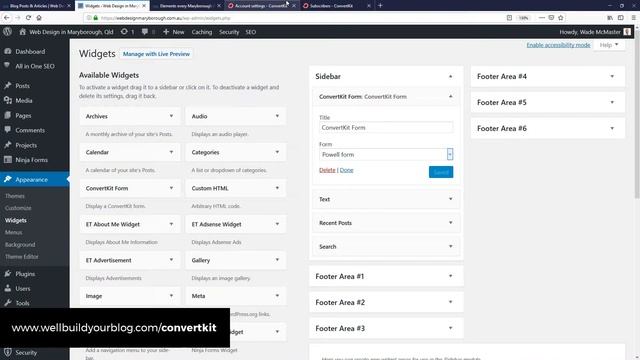Expand the Archives widget arrow

coord(171,116)
